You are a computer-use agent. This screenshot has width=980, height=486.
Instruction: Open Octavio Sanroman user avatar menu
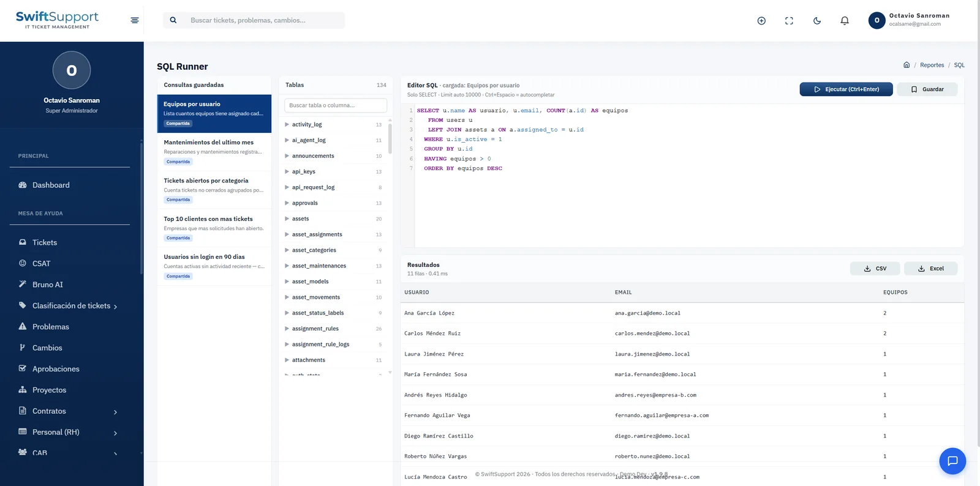tap(876, 20)
